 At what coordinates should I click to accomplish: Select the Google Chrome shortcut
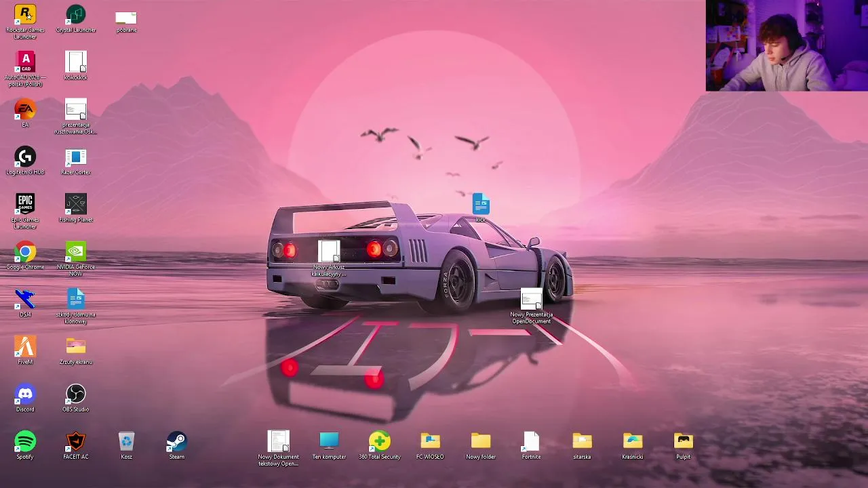25,256
